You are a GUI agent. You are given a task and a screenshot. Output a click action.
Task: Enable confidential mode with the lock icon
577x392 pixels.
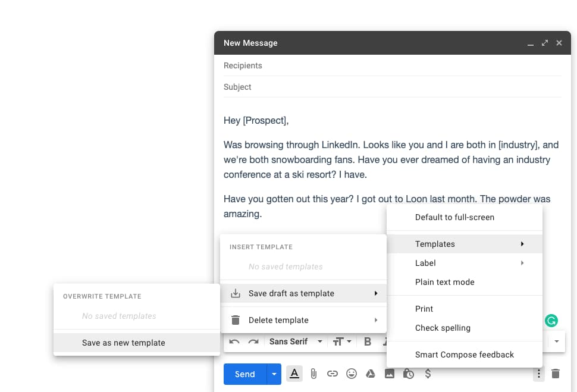[409, 374]
